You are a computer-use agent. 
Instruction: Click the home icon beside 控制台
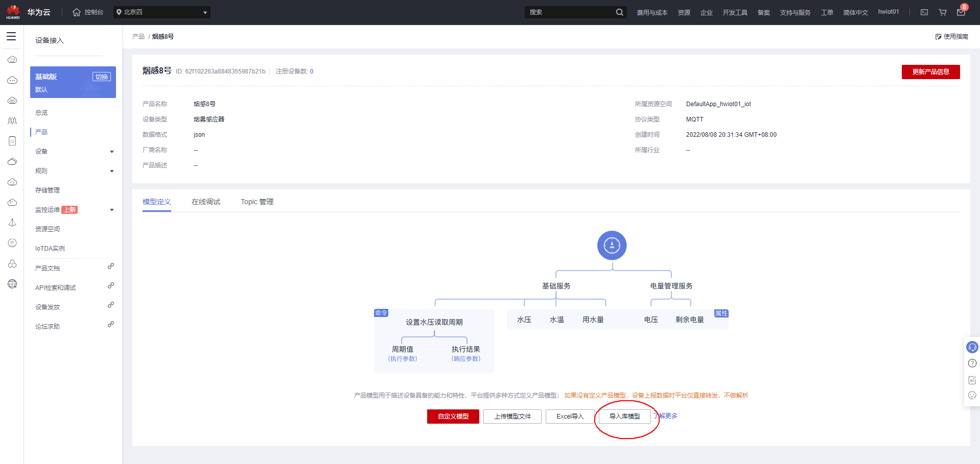77,12
